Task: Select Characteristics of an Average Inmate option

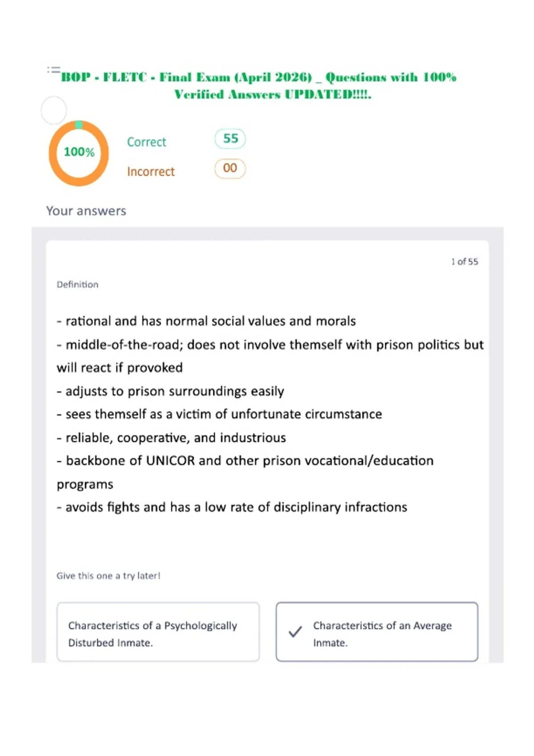Action: (x=377, y=632)
